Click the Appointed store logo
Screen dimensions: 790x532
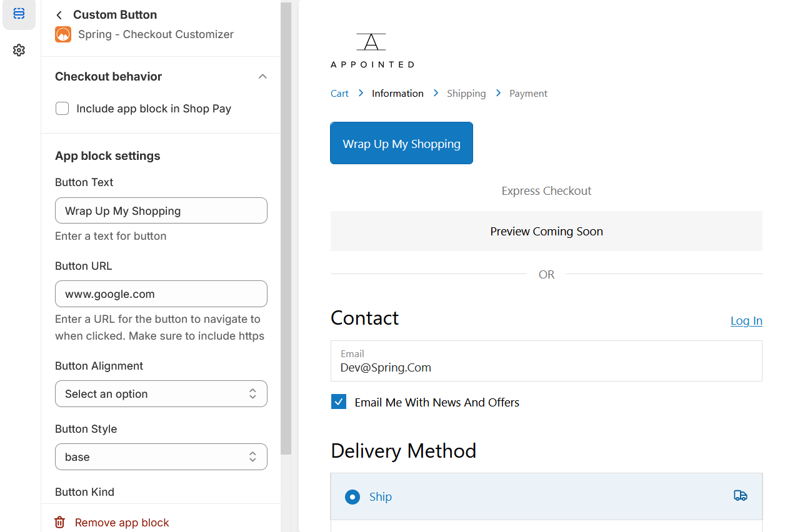(x=372, y=50)
